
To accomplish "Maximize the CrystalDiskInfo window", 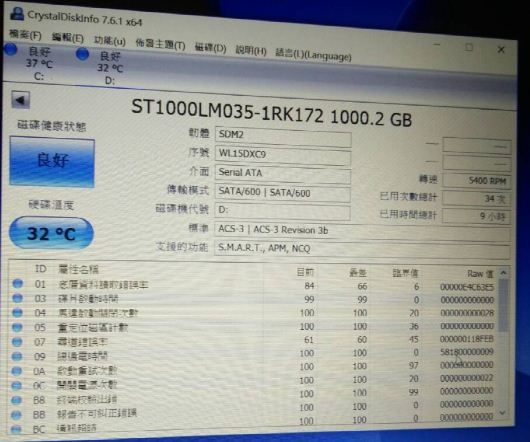I will click(x=468, y=47).
